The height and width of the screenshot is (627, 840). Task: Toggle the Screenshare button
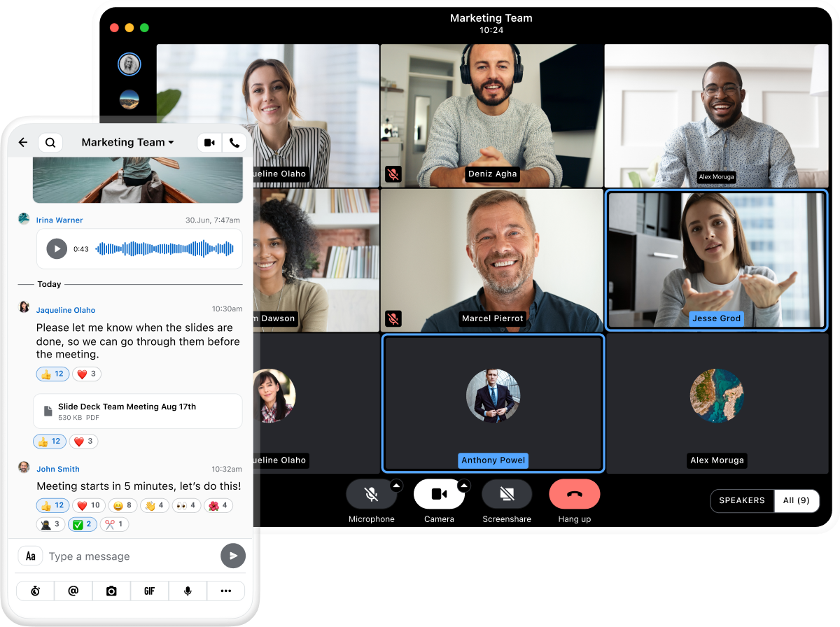pyautogui.click(x=507, y=495)
